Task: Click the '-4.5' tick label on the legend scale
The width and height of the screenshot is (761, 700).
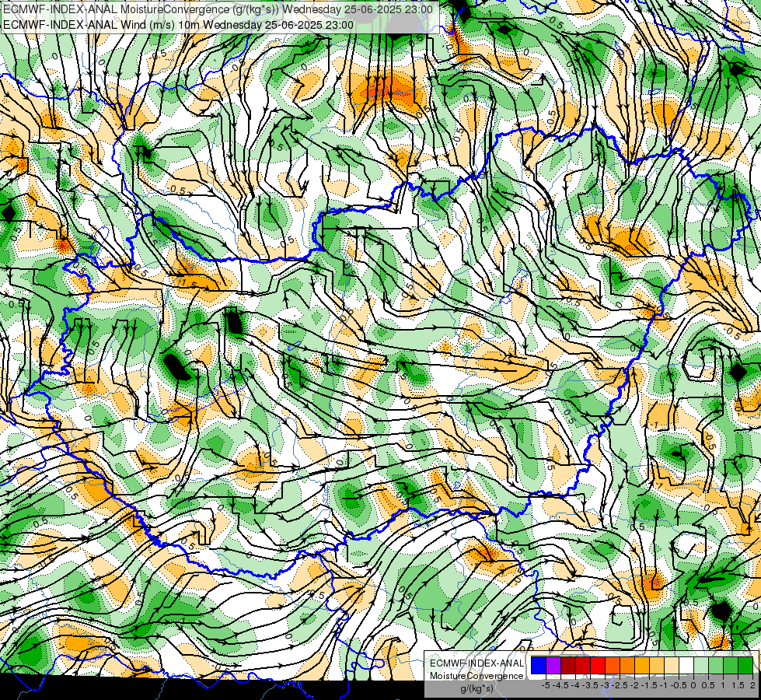Action: click(x=560, y=685)
